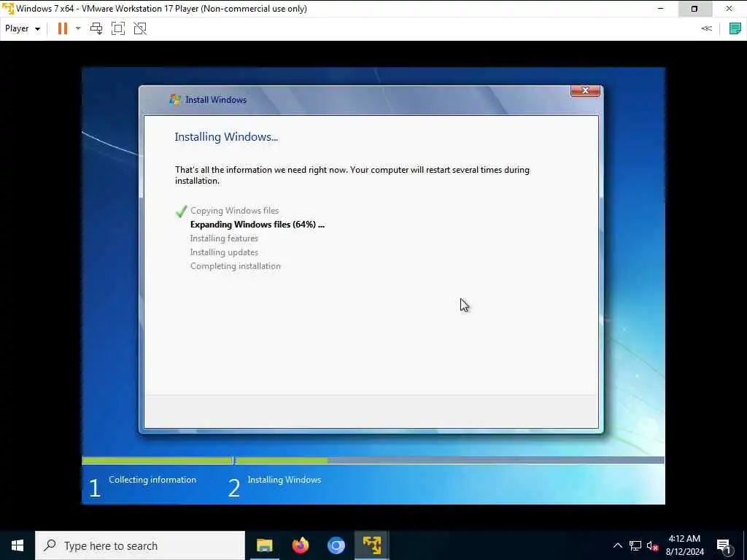This screenshot has height=560, width=747.
Task: Click the 'Installing Windows' stage label at the bottom
Action: point(285,480)
